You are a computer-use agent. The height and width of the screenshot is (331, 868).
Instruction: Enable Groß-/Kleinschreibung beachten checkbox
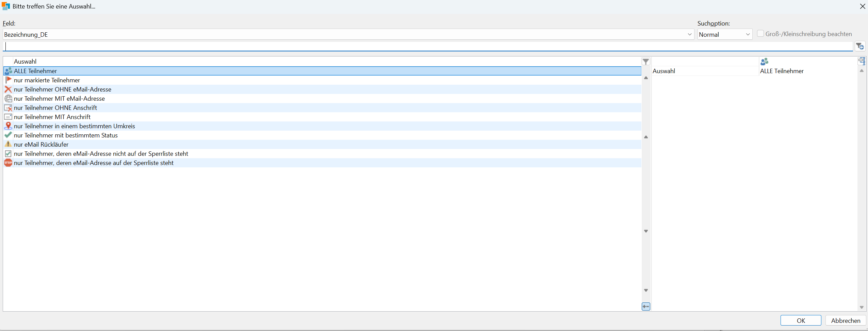(x=760, y=34)
